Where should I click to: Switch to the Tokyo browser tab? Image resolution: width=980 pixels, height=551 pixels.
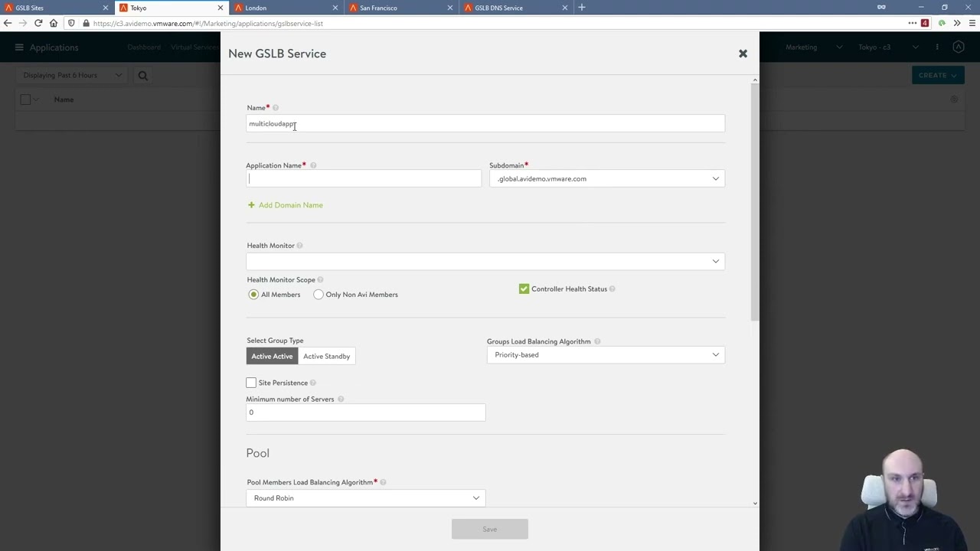coord(172,8)
